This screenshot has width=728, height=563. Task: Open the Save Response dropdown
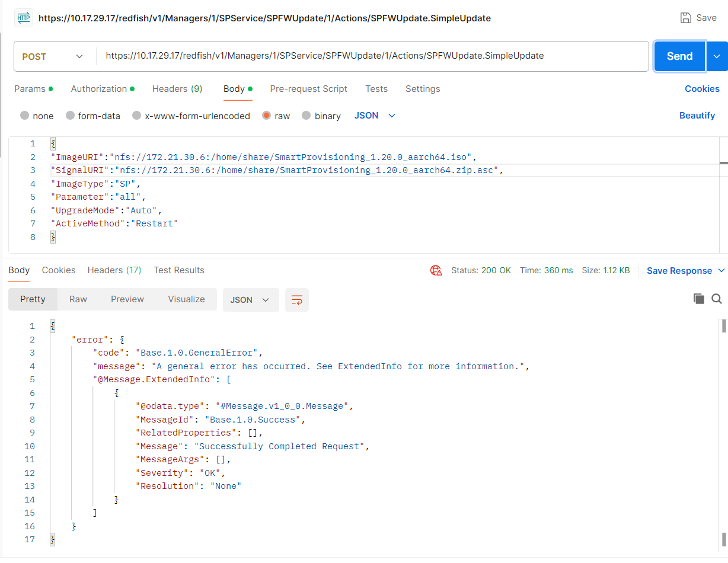pos(685,271)
